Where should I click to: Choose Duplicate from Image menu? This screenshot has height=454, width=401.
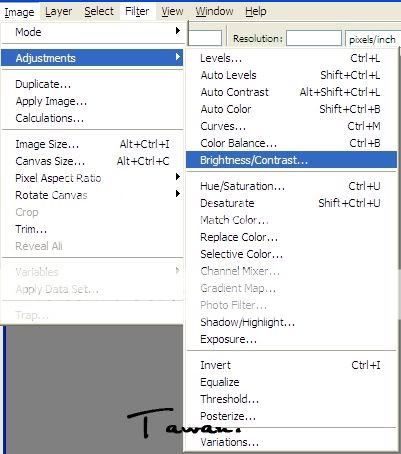[92, 84]
